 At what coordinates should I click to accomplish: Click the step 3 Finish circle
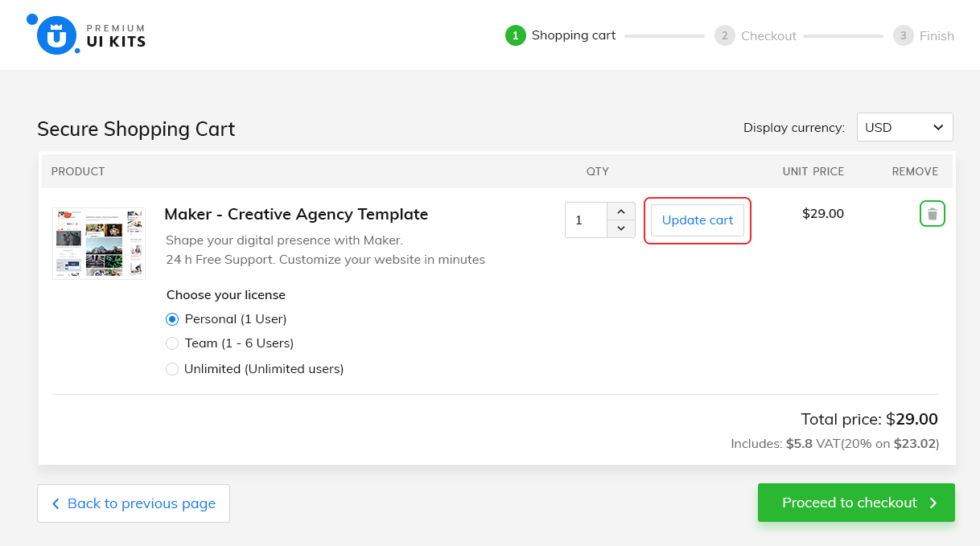903,35
